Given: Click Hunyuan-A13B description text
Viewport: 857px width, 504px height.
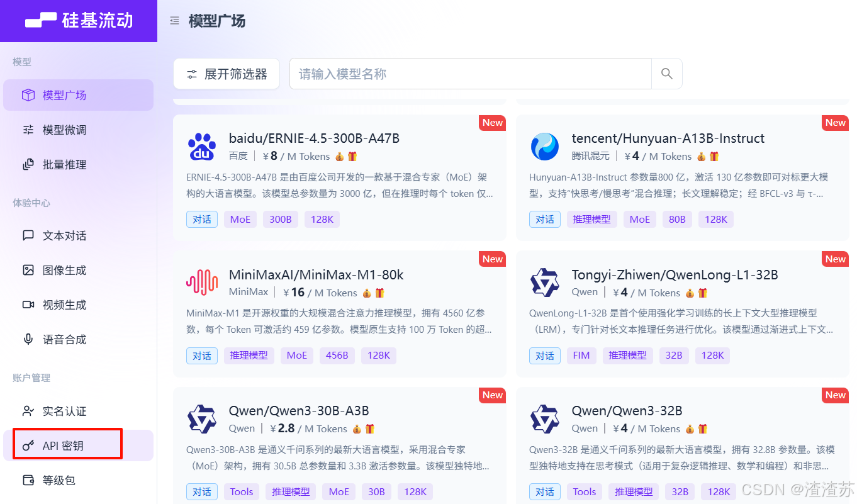Looking at the screenshot, I should (679, 185).
